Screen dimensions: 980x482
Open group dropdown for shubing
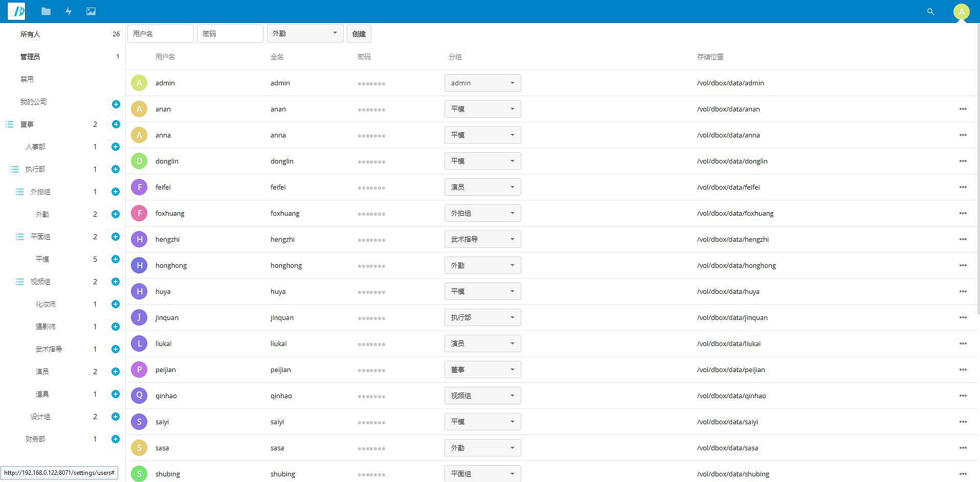tap(482, 474)
